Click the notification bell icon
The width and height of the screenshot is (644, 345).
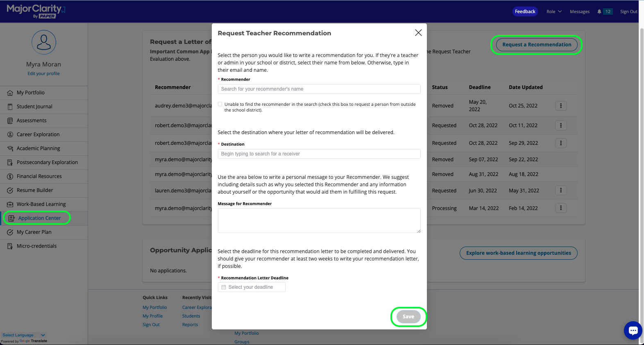point(599,11)
